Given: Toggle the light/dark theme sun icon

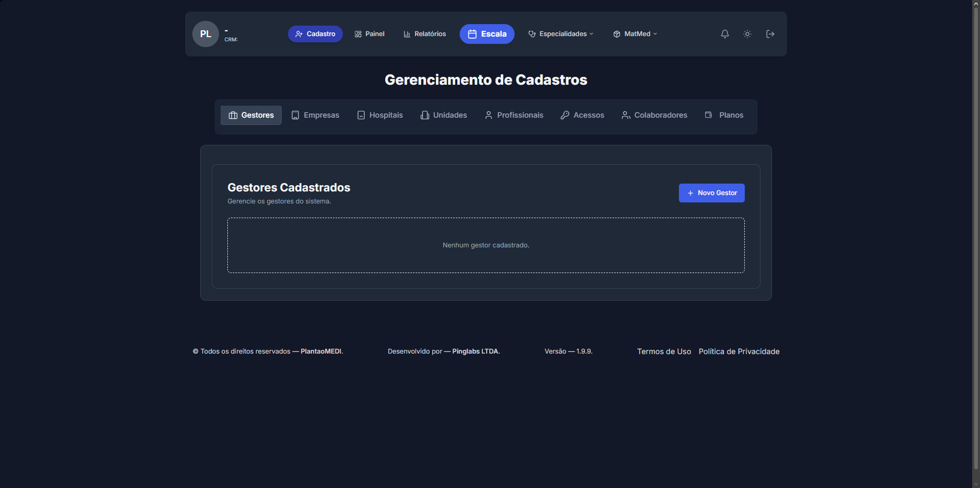Looking at the screenshot, I should pyautogui.click(x=747, y=34).
